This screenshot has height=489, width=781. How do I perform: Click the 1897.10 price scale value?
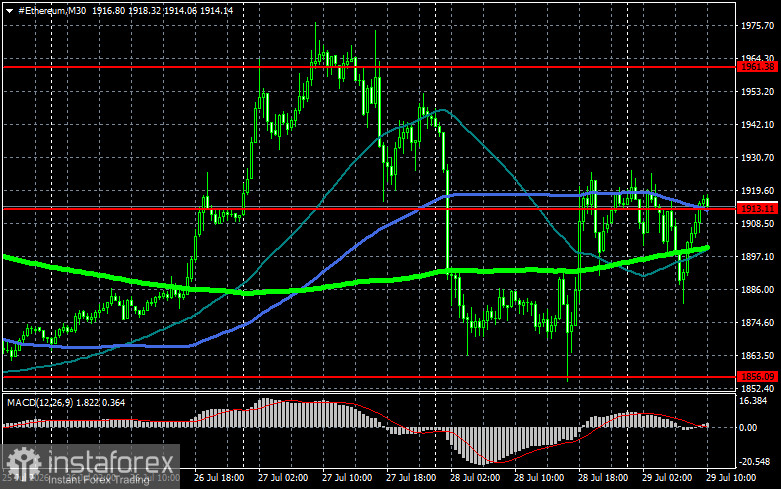coord(758,256)
